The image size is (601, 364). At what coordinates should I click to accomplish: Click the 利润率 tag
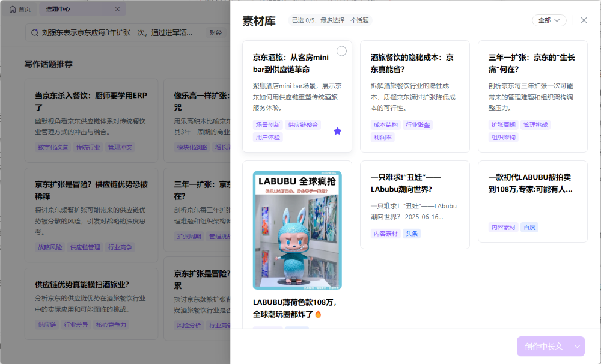click(382, 137)
